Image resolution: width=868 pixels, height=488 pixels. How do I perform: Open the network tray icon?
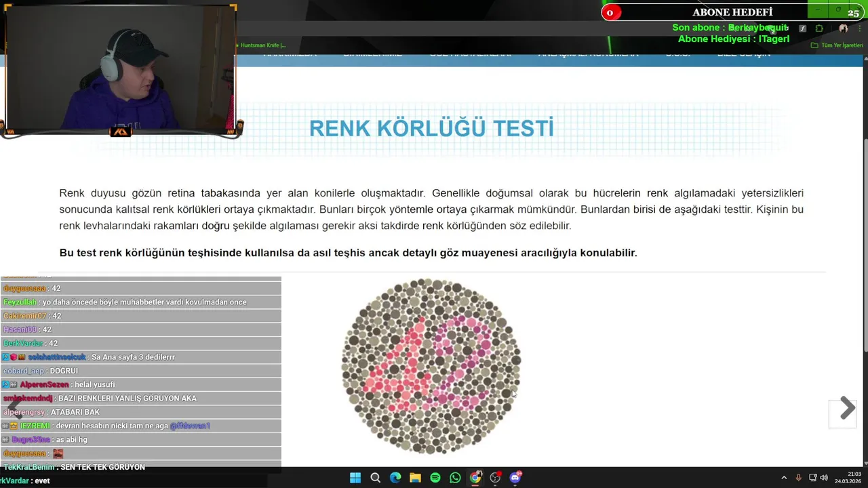[813, 478]
